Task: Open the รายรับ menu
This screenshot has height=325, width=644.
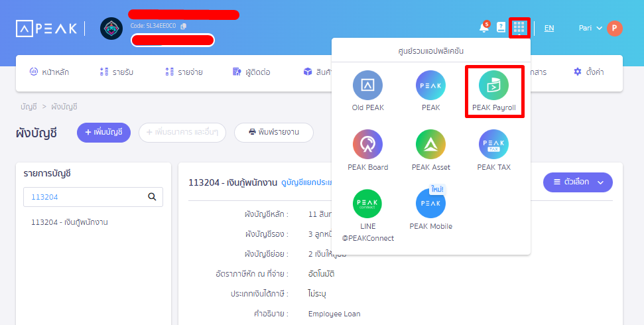Action: click(x=117, y=72)
